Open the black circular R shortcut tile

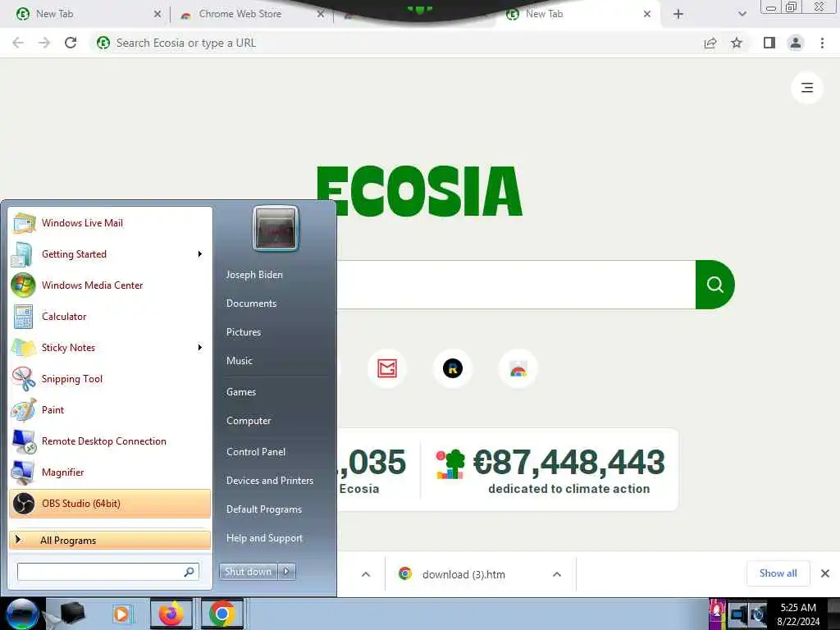pyautogui.click(x=453, y=368)
